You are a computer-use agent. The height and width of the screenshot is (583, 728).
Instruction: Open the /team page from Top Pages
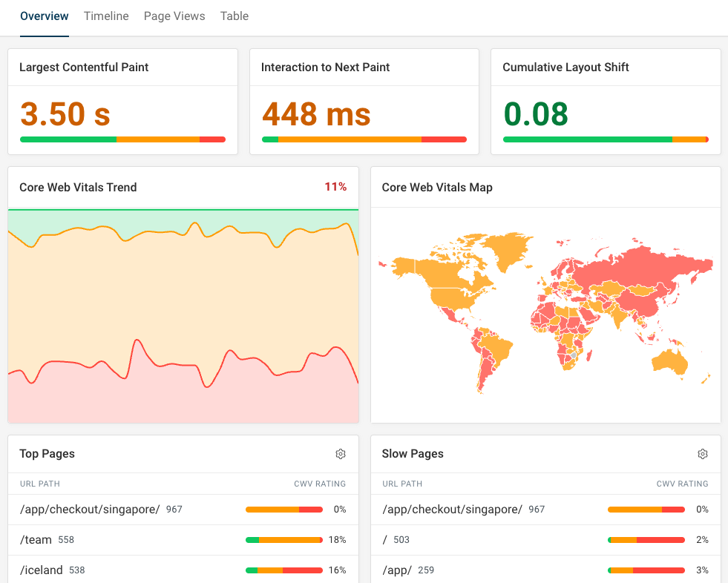36,539
